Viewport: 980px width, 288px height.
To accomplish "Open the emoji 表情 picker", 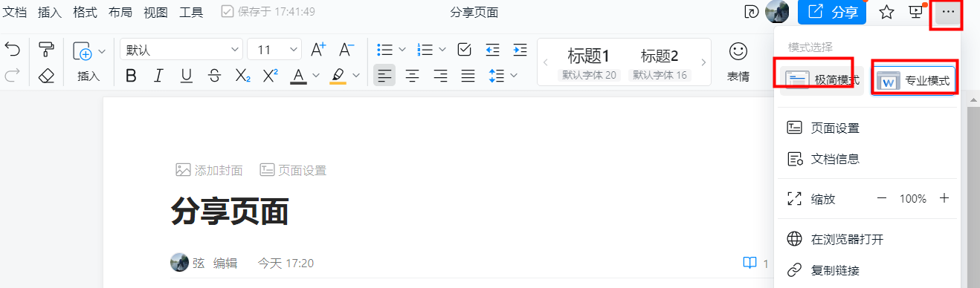I will point(738,61).
